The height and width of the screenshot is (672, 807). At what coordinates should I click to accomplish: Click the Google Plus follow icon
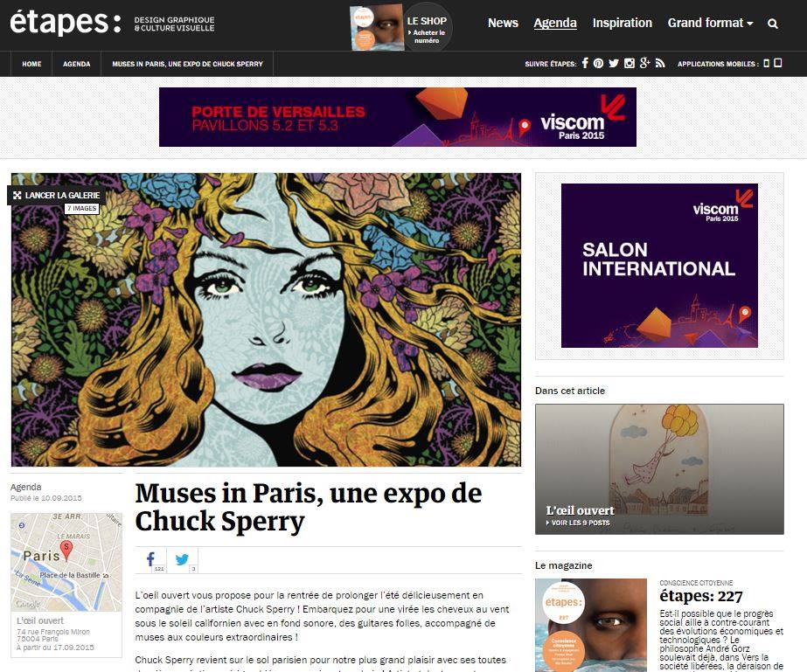click(645, 63)
